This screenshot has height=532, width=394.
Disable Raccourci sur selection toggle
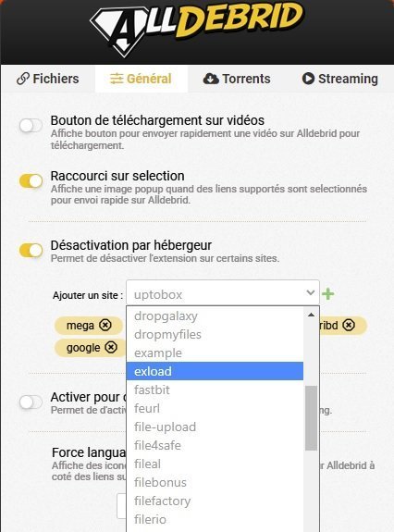[x=31, y=180]
